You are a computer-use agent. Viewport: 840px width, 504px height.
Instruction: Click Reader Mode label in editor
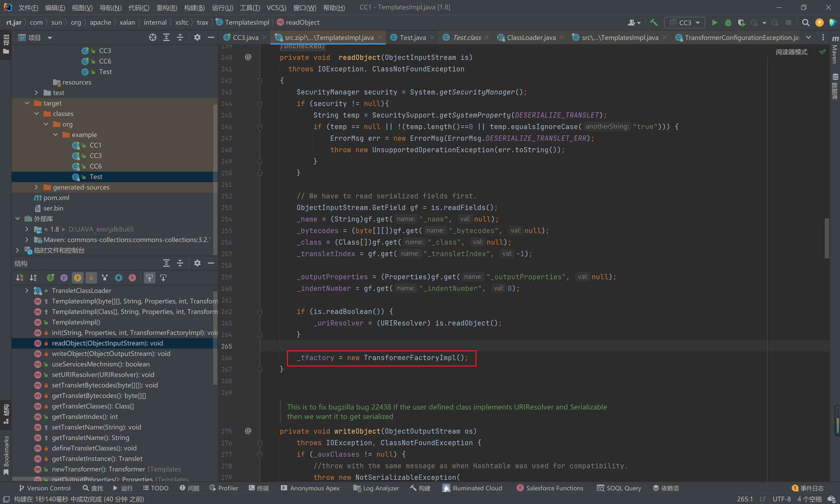tap(791, 52)
